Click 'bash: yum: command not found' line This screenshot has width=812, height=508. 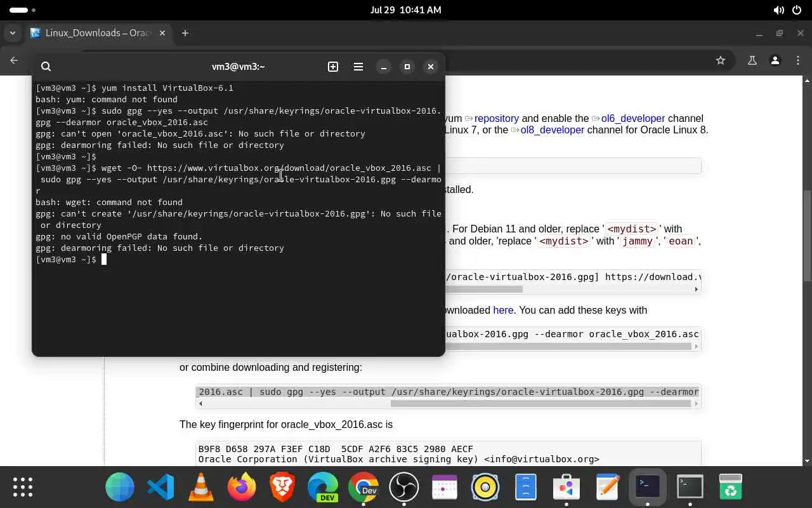pos(107,99)
